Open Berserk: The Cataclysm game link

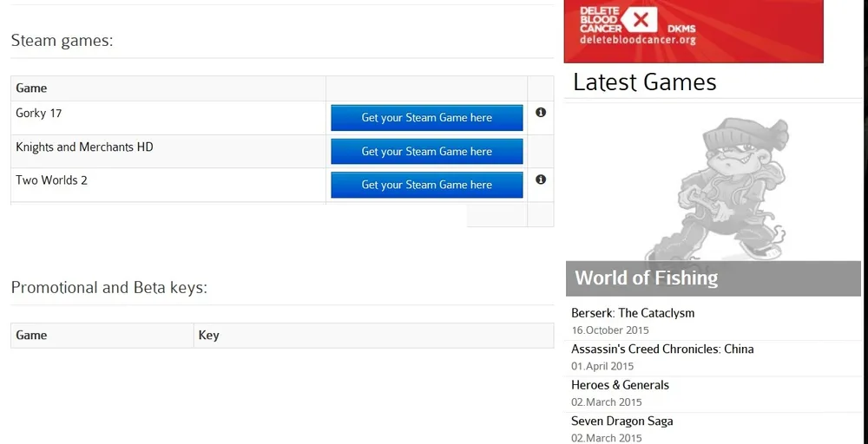click(633, 313)
